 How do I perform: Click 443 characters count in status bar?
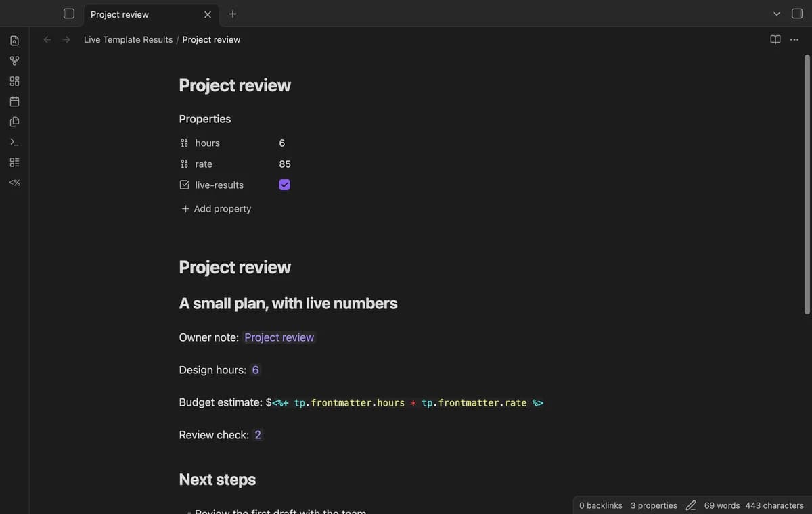point(775,505)
